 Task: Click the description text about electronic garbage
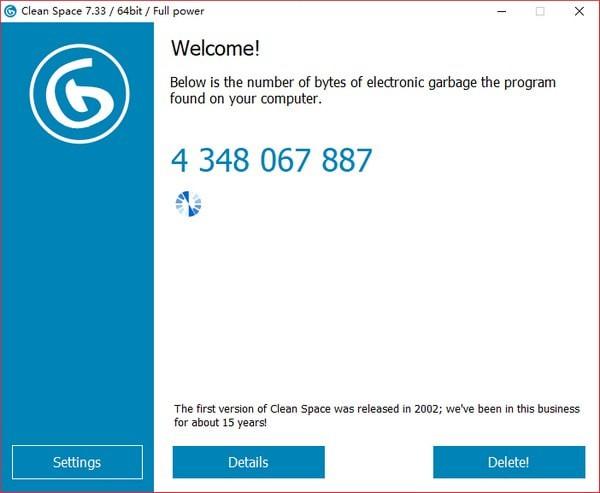click(362, 90)
